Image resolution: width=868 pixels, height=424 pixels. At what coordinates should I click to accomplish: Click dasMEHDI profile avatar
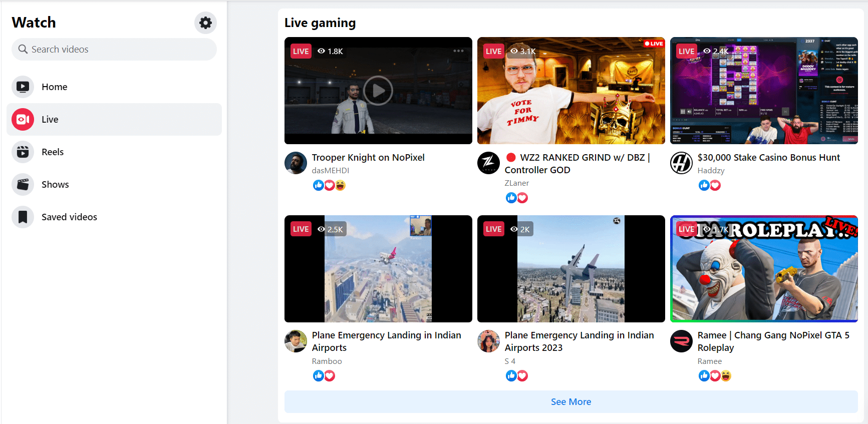pos(296,163)
